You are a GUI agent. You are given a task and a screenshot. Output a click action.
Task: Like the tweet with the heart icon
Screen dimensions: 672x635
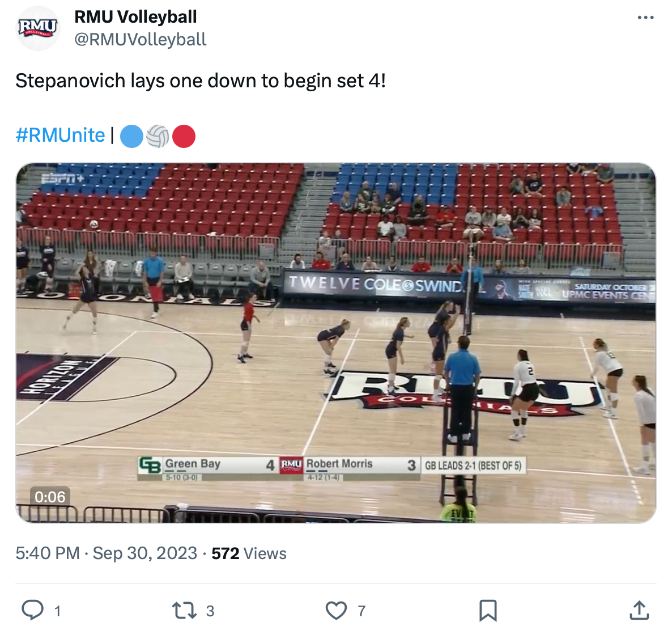(336, 610)
